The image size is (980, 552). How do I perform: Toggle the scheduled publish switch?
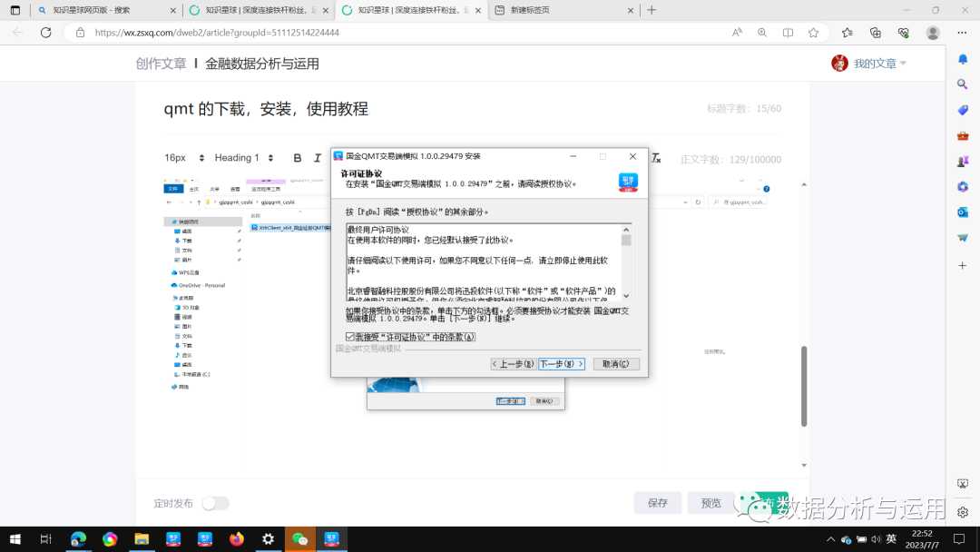(216, 503)
